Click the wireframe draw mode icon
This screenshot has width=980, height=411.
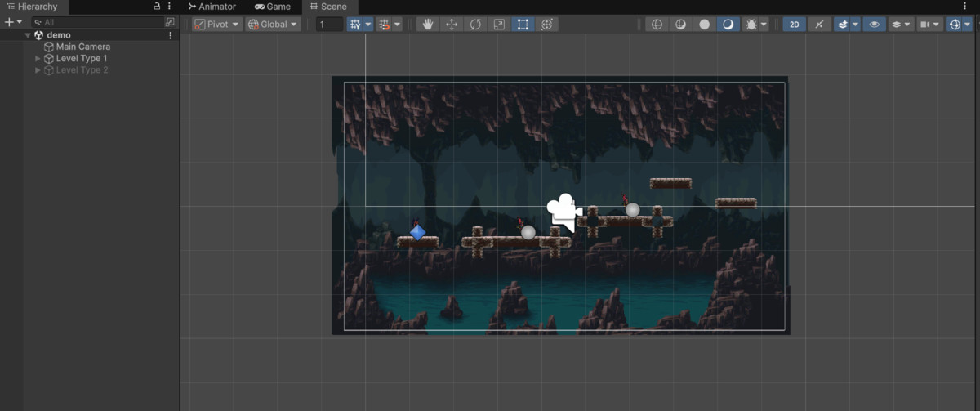click(656, 25)
